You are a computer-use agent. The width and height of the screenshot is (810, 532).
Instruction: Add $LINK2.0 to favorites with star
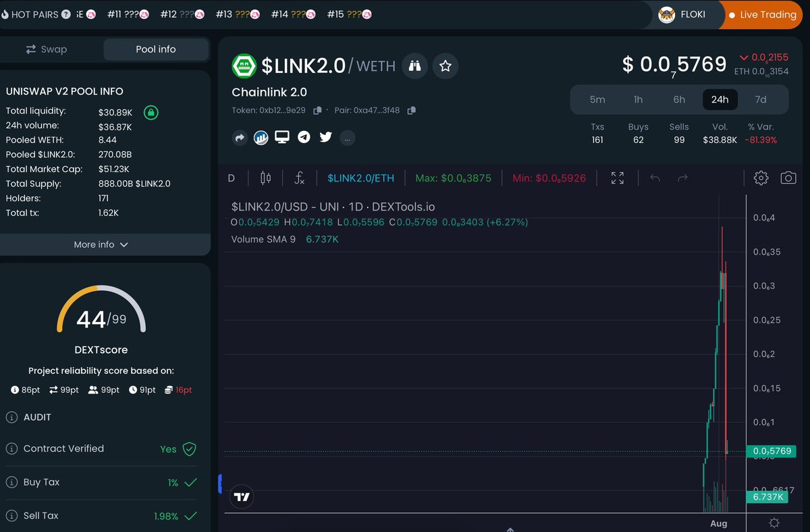tap(446, 65)
